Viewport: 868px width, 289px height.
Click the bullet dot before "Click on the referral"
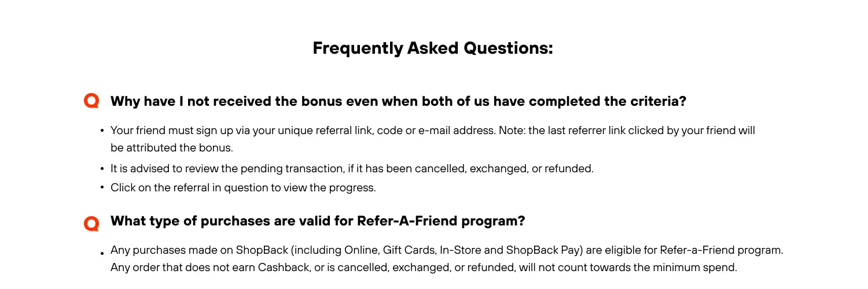[x=102, y=187]
